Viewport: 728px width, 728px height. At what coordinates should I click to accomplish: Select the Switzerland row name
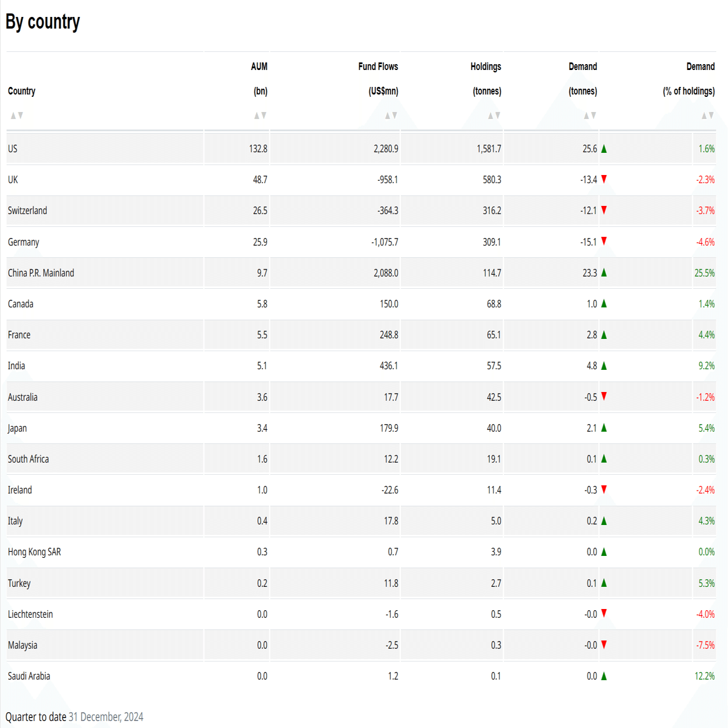point(27,211)
